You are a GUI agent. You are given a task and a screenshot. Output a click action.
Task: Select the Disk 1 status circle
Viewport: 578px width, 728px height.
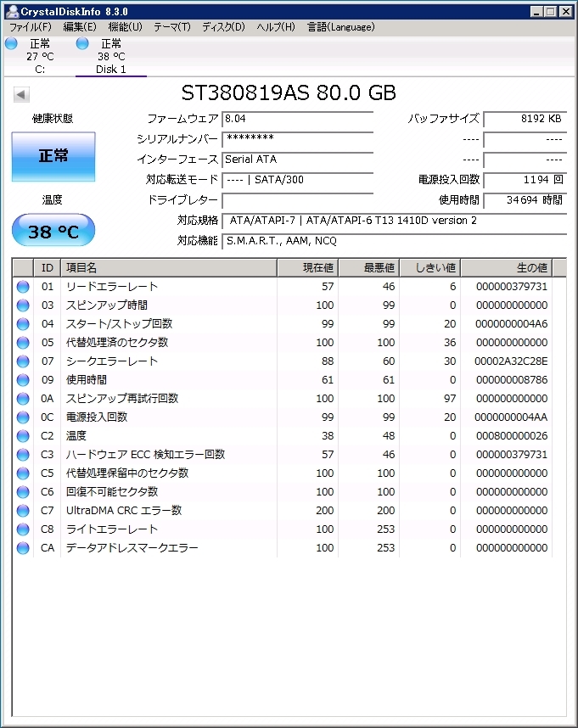pos(82,43)
